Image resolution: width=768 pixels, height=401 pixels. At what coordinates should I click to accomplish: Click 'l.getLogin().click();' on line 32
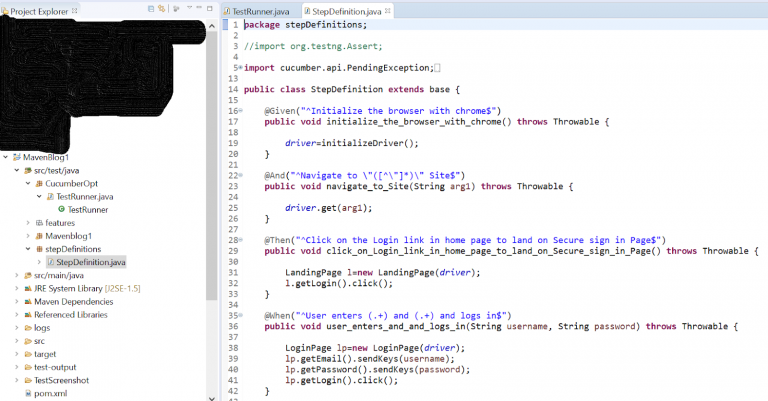339,283
